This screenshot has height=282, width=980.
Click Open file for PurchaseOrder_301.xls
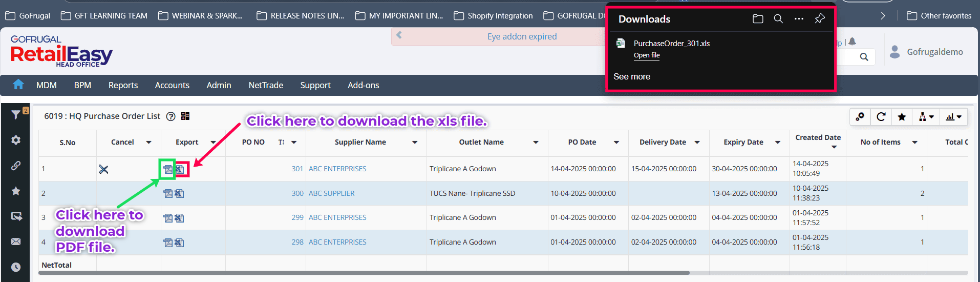[x=646, y=55]
